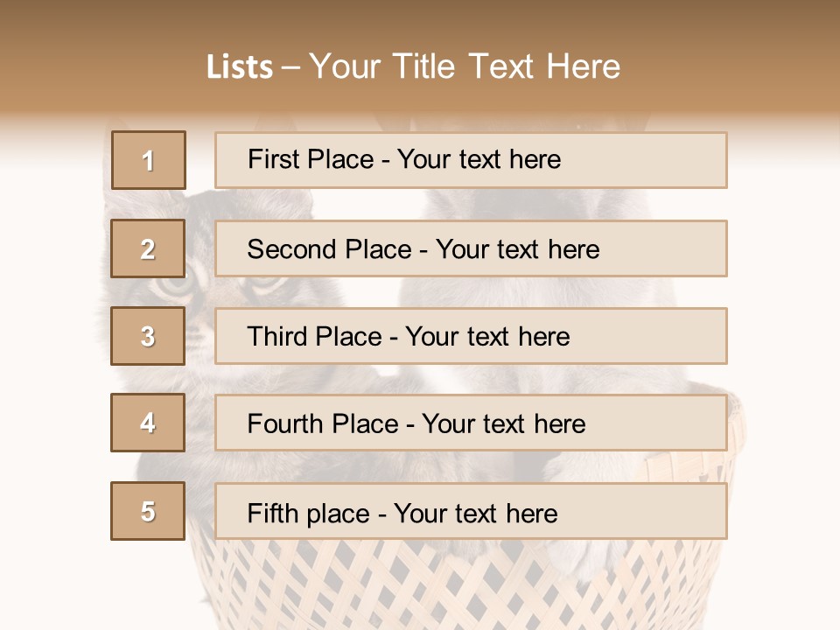Image resolution: width=840 pixels, height=630 pixels.
Task: Select the gray furry animal on the right
Action: click(x=525, y=289)
